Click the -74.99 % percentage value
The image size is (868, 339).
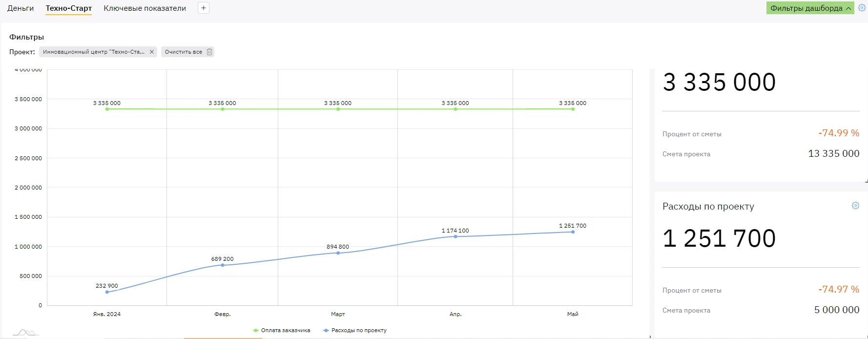coord(839,133)
